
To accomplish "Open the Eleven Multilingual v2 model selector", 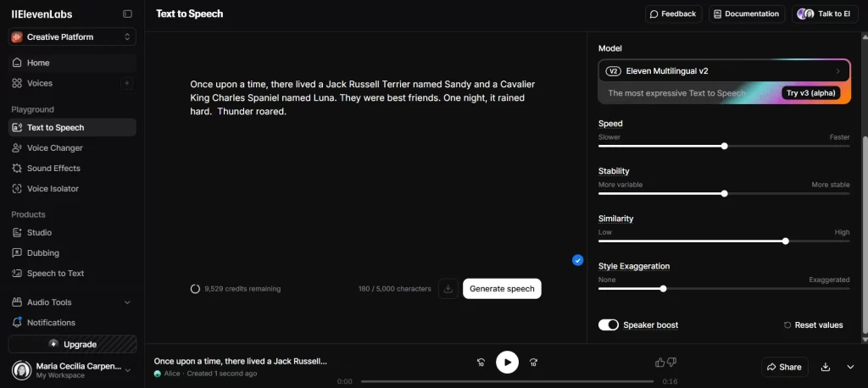I will coord(724,71).
